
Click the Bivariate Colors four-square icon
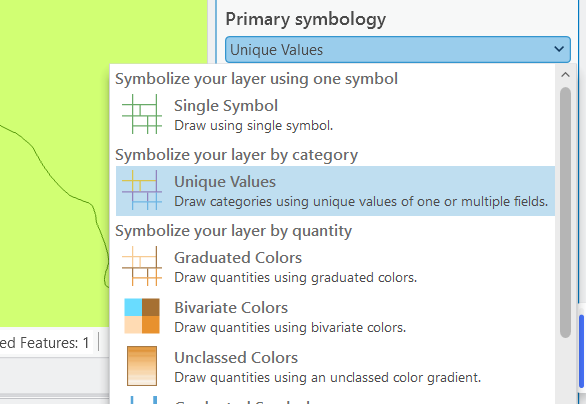click(x=142, y=316)
